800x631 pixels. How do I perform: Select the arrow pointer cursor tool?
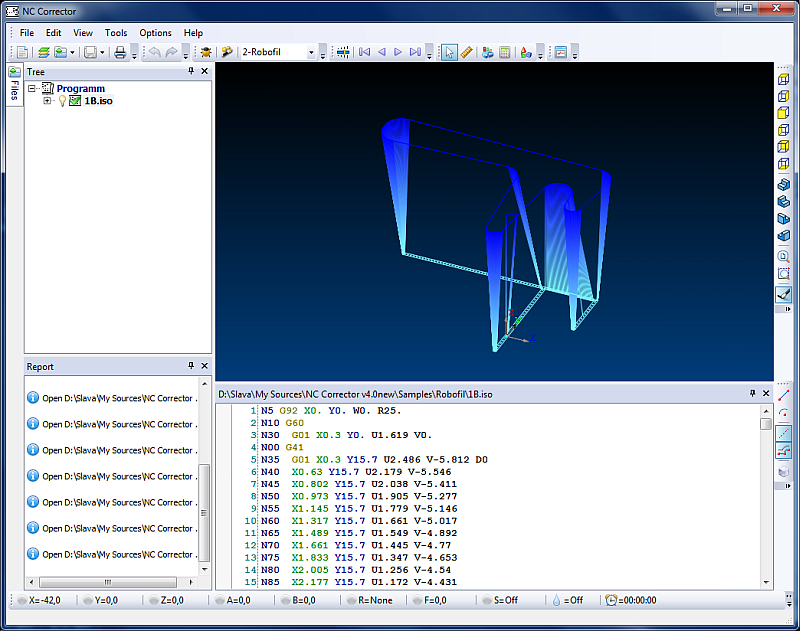pos(450,52)
